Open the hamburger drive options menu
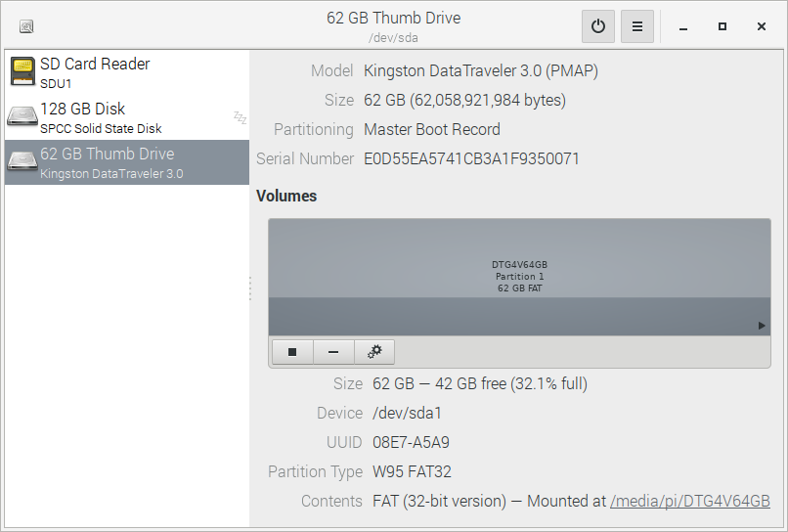 [637, 26]
